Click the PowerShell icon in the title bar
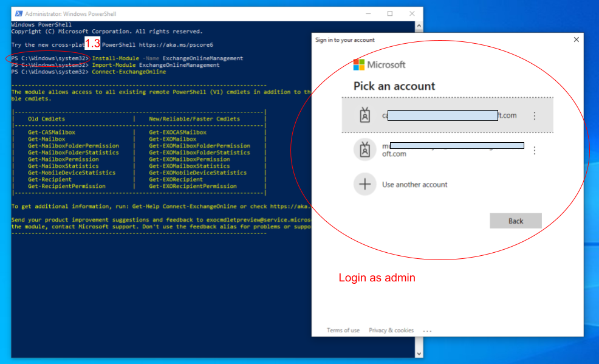Image resolution: width=599 pixels, height=364 pixels. [18, 14]
